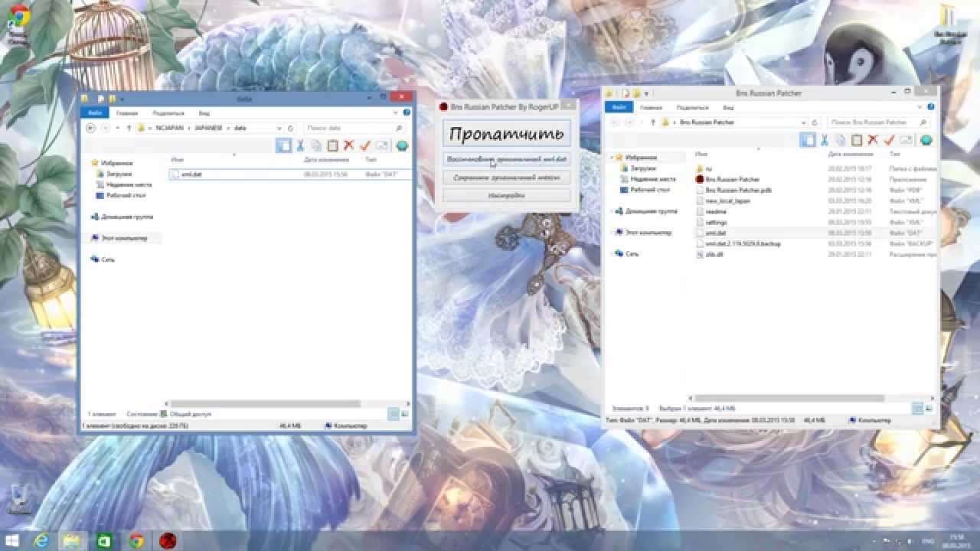Click back arrow in data window
This screenshot has width=980, height=551.
[91, 128]
